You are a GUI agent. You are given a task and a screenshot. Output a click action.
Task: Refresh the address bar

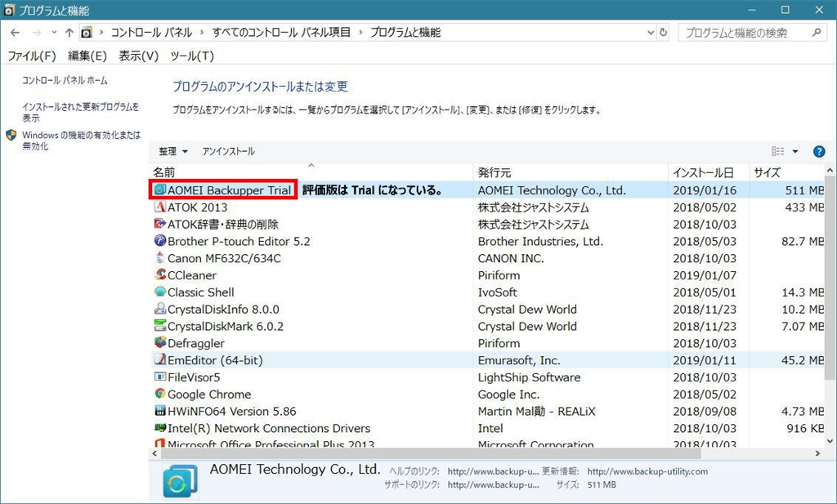point(663,33)
